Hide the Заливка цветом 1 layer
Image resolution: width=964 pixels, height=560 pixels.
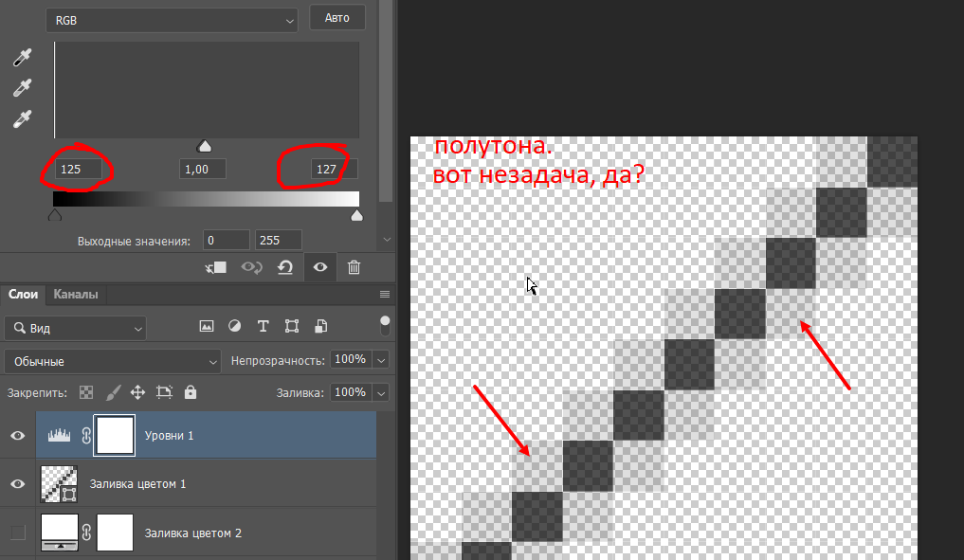pos(18,484)
